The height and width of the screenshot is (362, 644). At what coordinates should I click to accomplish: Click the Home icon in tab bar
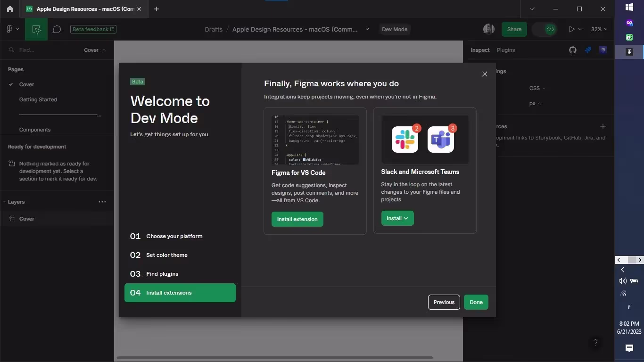9,9
